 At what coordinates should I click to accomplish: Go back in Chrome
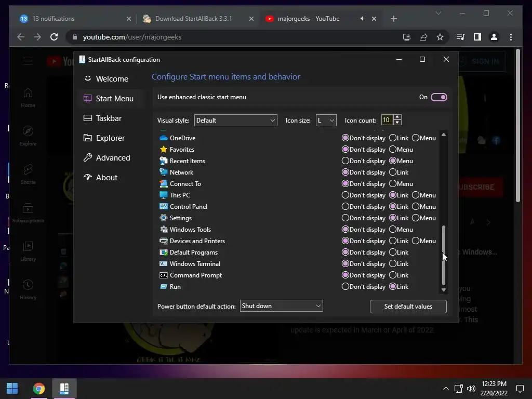pyautogui.click(x=21, y=37)
